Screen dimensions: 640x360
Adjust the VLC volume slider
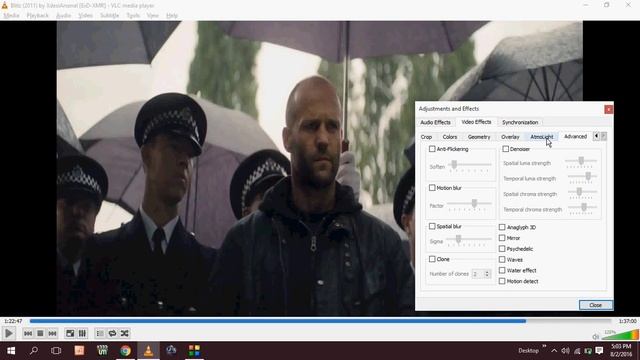(x=620, y=335)
